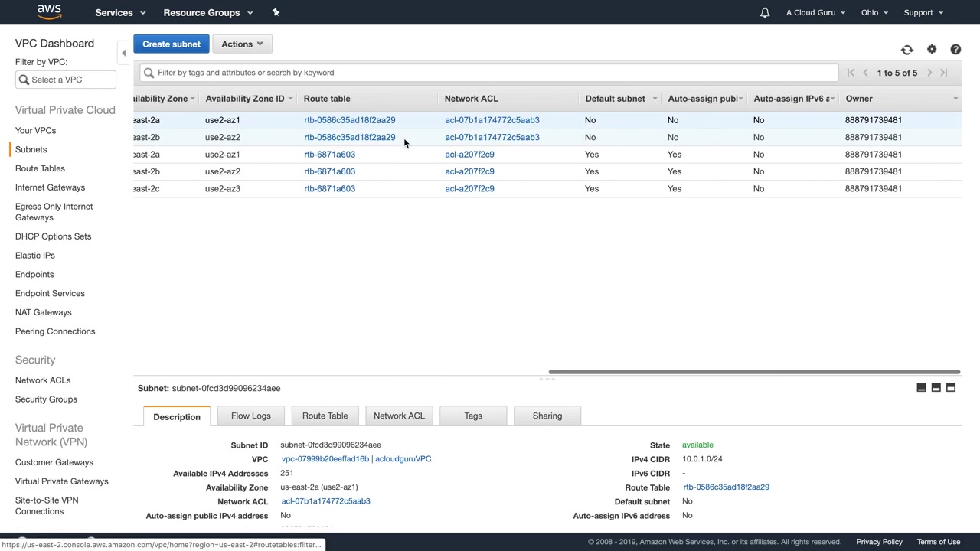Open the A Cloud Guru account menu
This screenshot has width=980, height=551.
(x=815, y=12)
